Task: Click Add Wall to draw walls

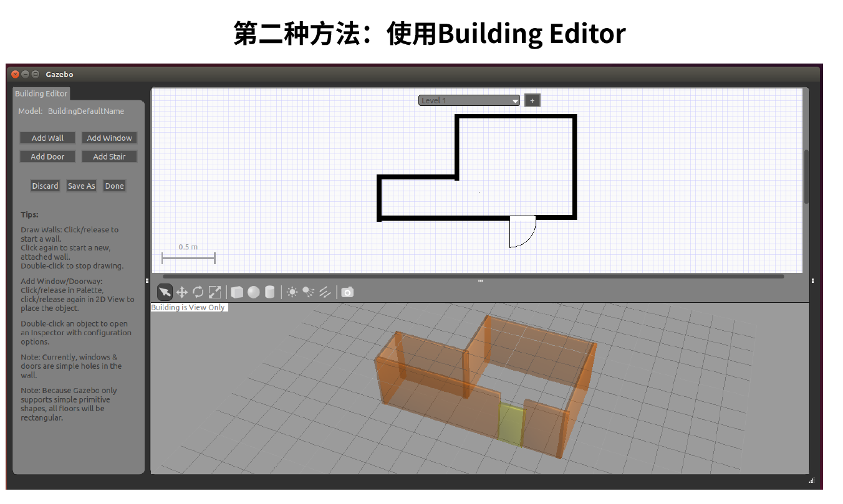Action: point(47,138)
